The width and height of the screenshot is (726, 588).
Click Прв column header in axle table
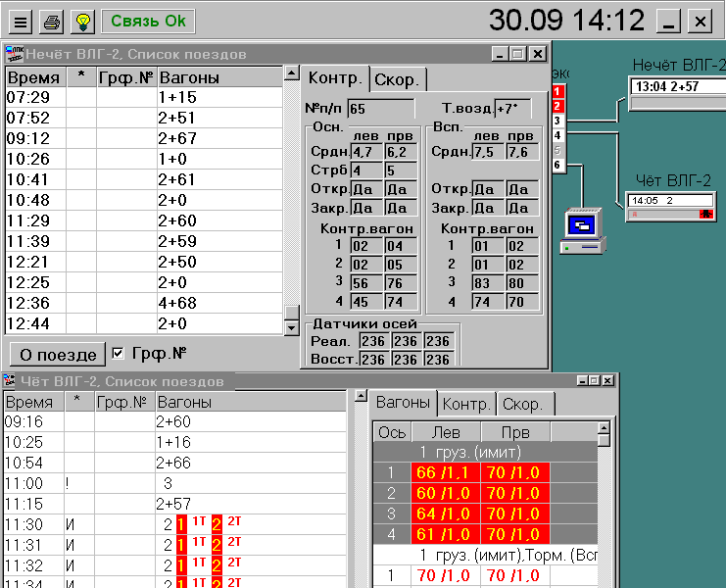pyautogui.click(x=515, y=432)
